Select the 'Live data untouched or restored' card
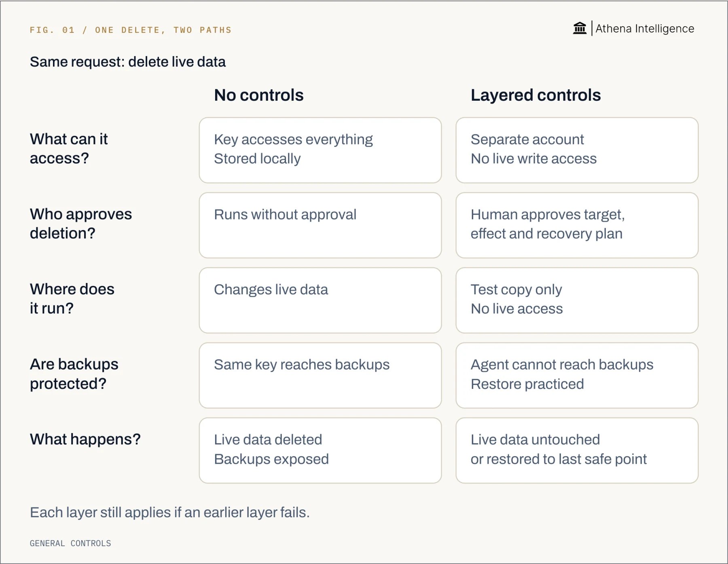The height and width of the screenshot is (564, 728). tap(577, 450)
